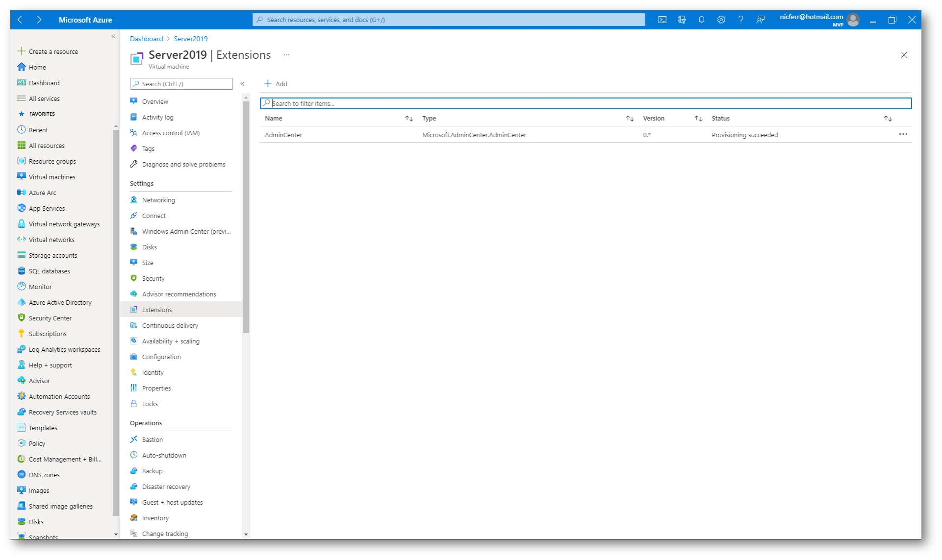Click the VM menu search box
This screenshot has height=560, width=942.
(x=181, y=84)
